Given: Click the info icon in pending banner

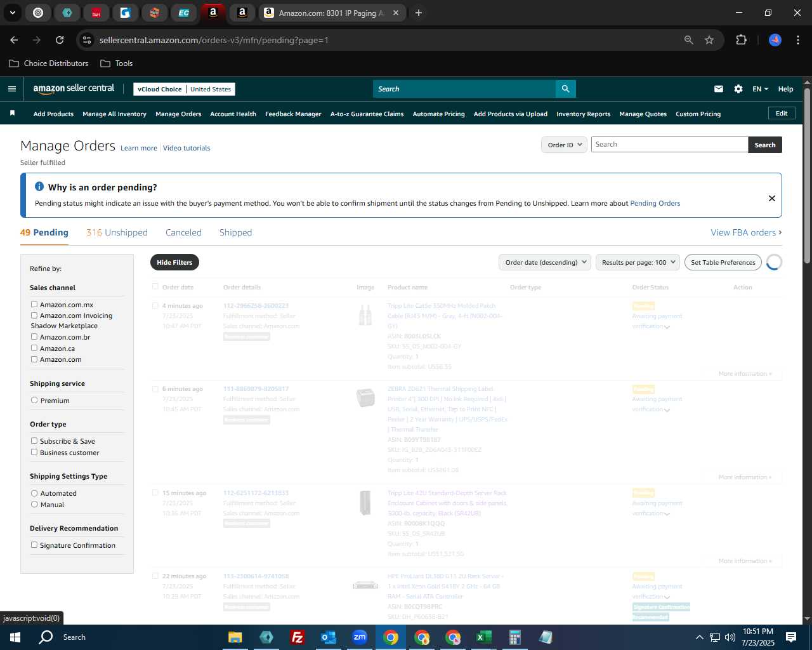Looking at the screenshot, I should [x=39, y=187].
